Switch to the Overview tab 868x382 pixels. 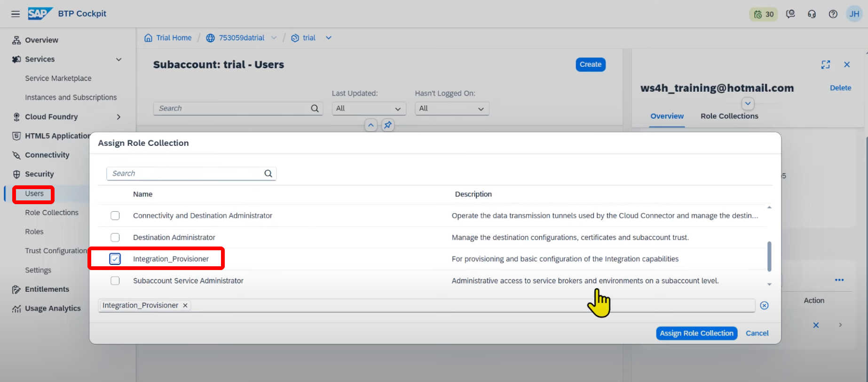[x=667, y=116]
